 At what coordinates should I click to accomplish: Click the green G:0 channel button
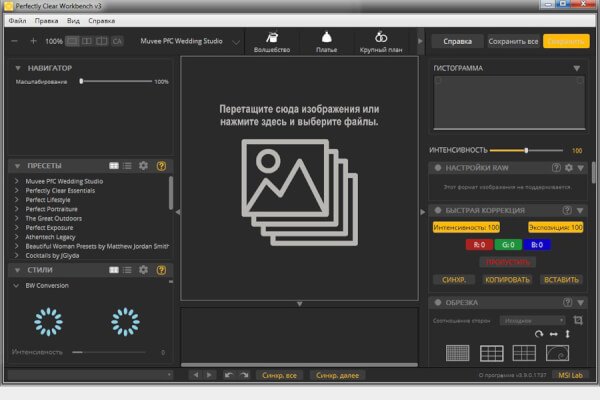508,245
